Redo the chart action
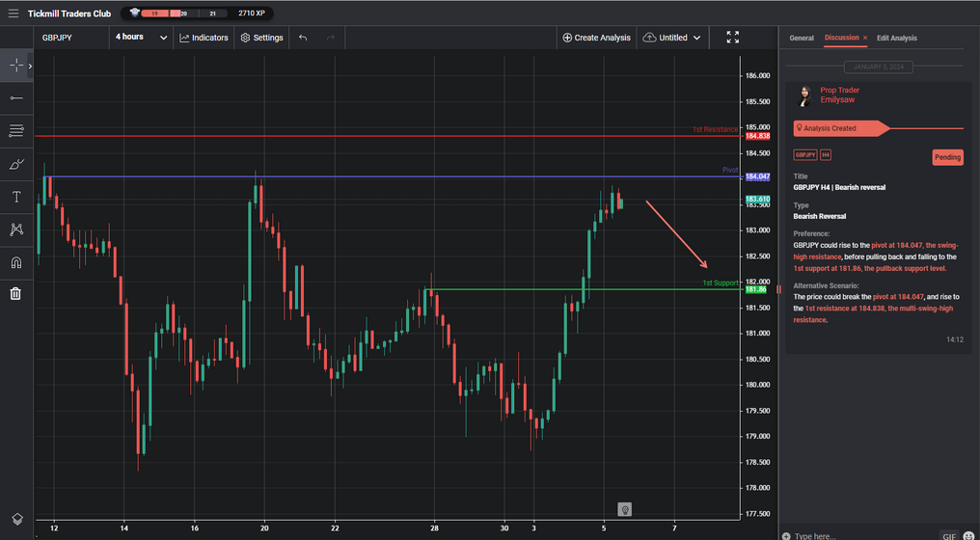Viewport: 980px width, 540px height. (331, 38)
